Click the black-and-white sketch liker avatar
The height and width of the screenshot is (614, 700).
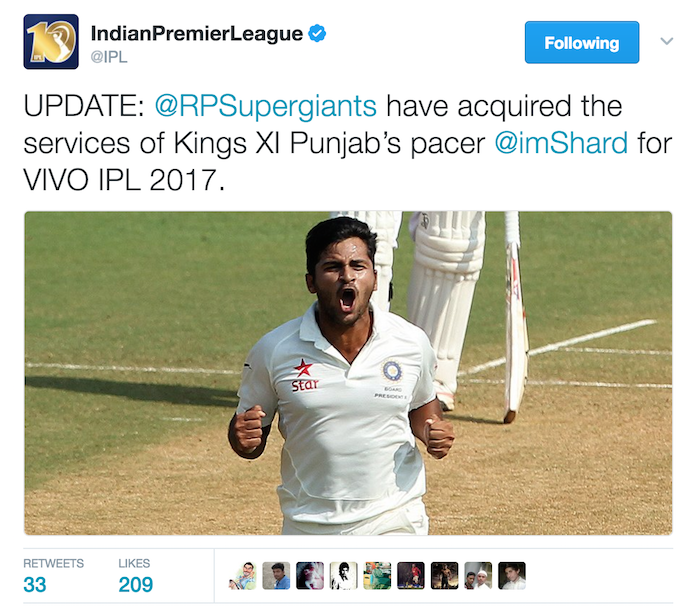click(x=343, y=576)
